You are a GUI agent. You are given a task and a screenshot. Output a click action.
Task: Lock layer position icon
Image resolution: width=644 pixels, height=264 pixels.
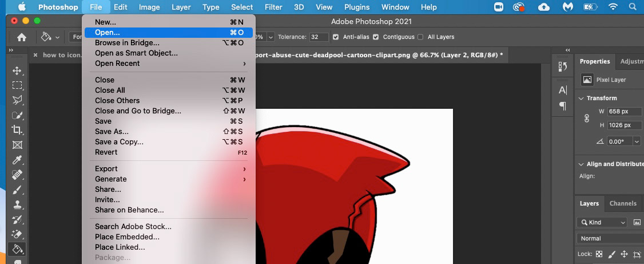[x=625, y=254]
